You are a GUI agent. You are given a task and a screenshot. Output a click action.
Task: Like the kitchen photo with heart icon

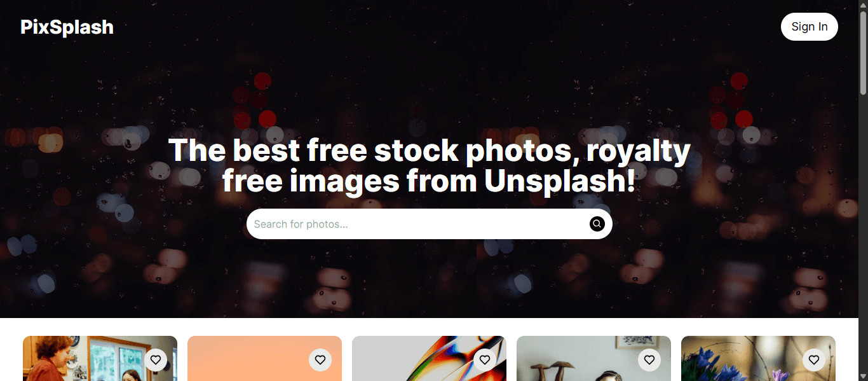[x=156, y=360]
